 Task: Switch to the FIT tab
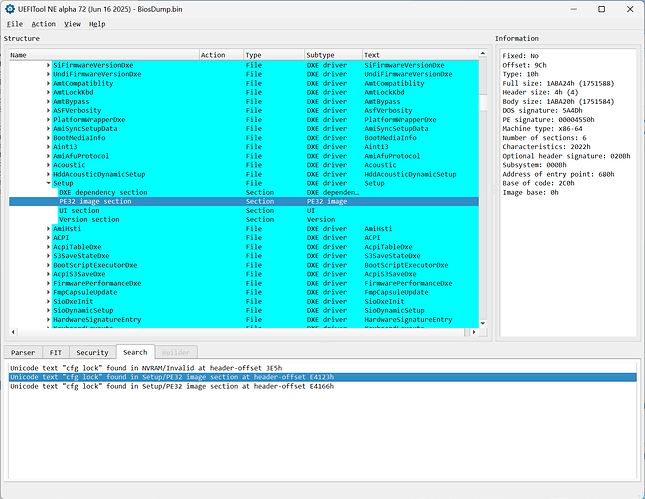tap(56, 353)
